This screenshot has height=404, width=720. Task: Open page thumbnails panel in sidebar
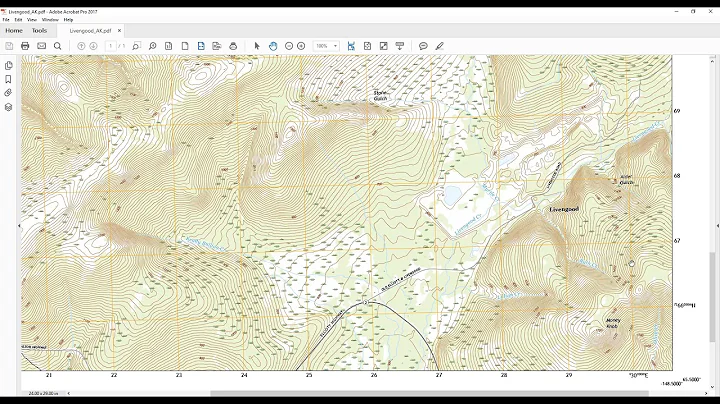click(8, 66)
